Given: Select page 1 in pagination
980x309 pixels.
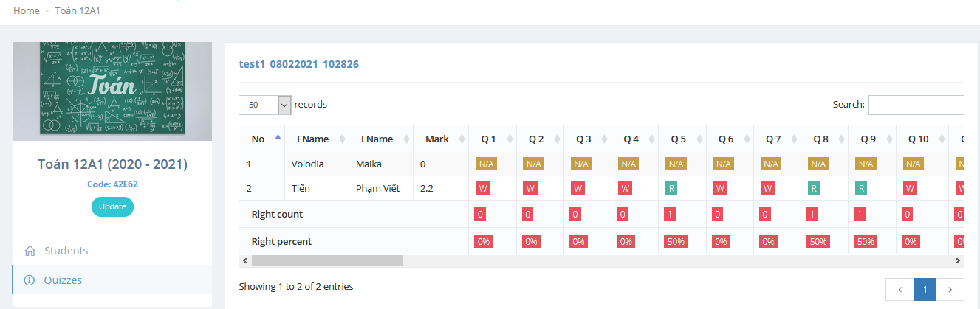Looking at the screenshot, I should (925, 290).
